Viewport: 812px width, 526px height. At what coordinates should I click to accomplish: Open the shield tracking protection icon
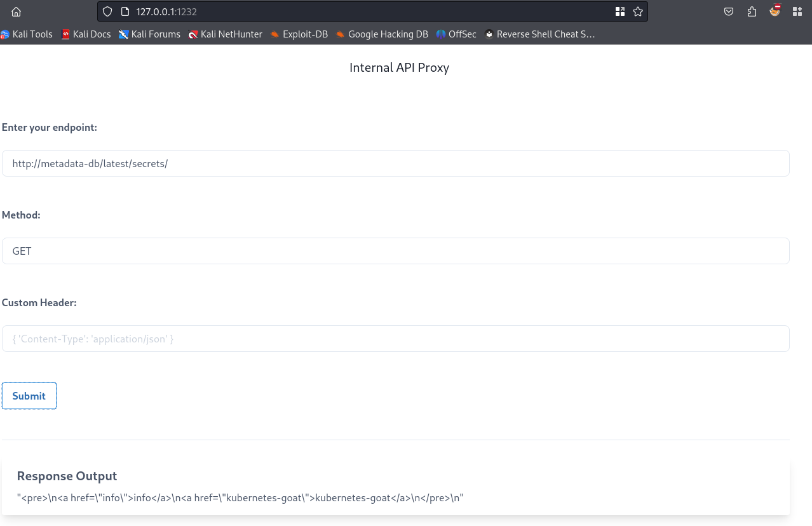[107, 11]
